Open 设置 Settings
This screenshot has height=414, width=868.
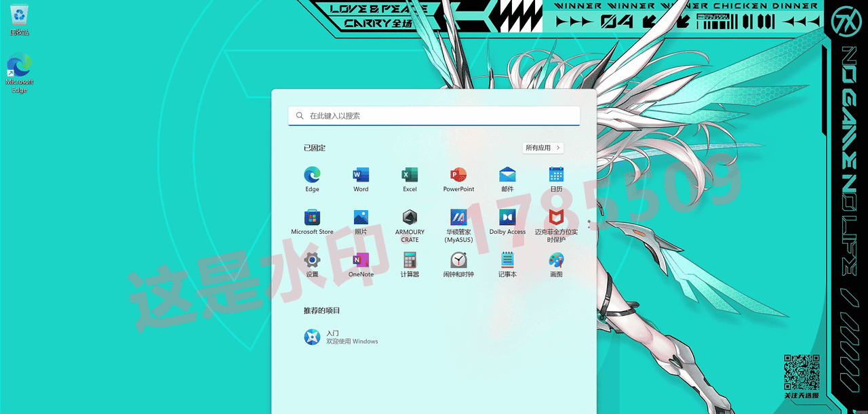point(312,261)
